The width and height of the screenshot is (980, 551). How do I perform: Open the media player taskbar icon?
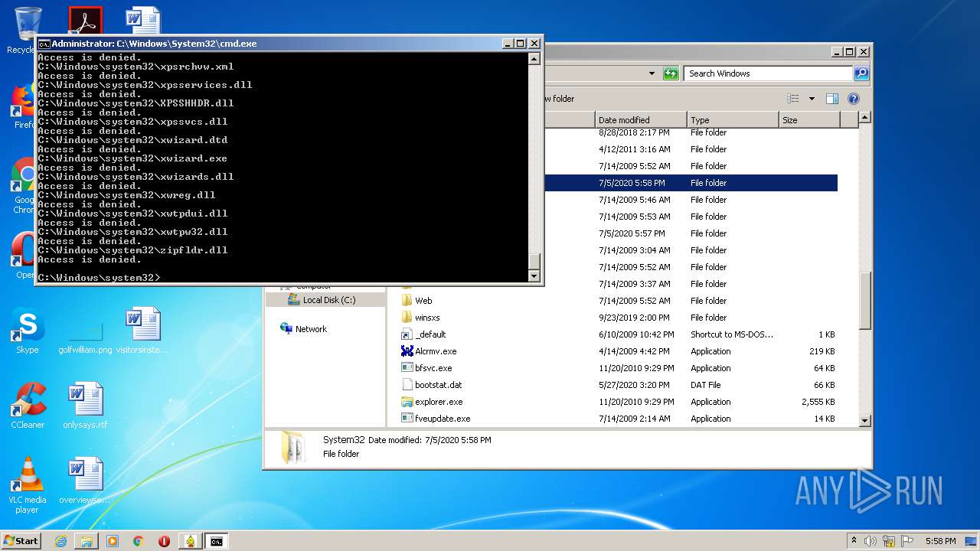[x=113, y=541]
